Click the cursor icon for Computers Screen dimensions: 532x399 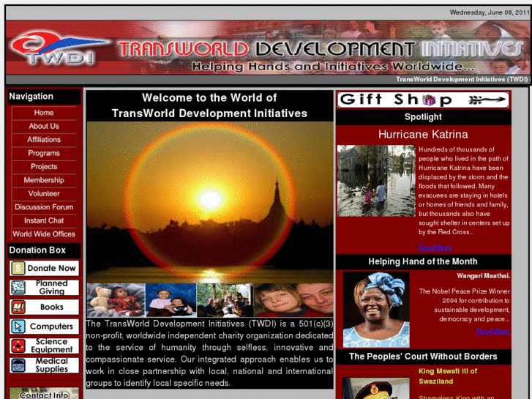(x=18, y=326)
